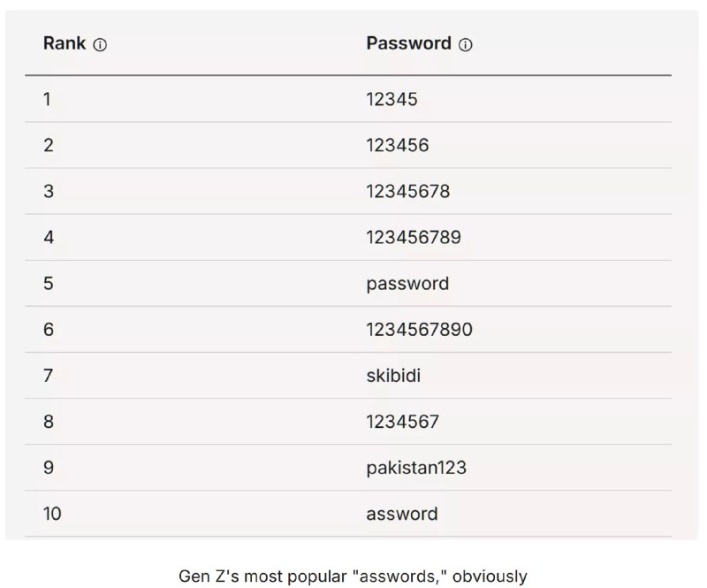Select the 1234567 password cell
707x588 pixels.
[x=402, y=422]
